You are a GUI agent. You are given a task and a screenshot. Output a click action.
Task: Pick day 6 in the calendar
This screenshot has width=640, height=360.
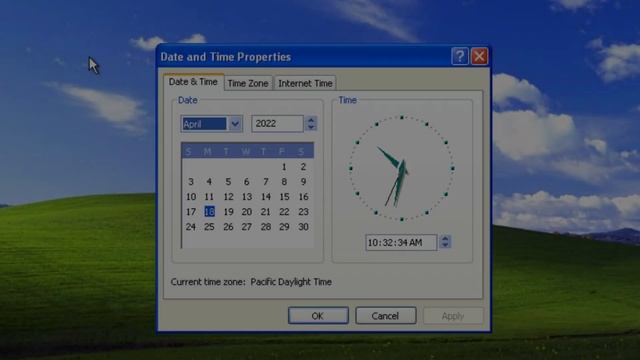[247, 182]
